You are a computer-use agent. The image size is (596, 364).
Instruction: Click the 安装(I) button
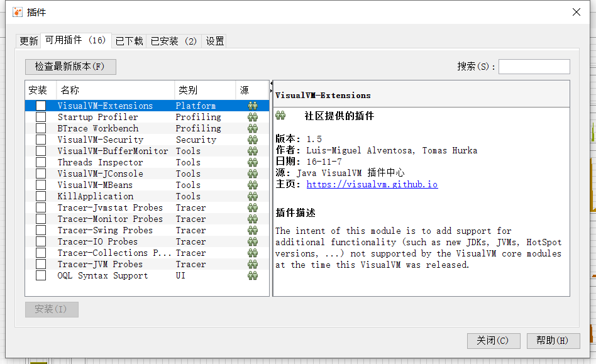coord(52,309)
